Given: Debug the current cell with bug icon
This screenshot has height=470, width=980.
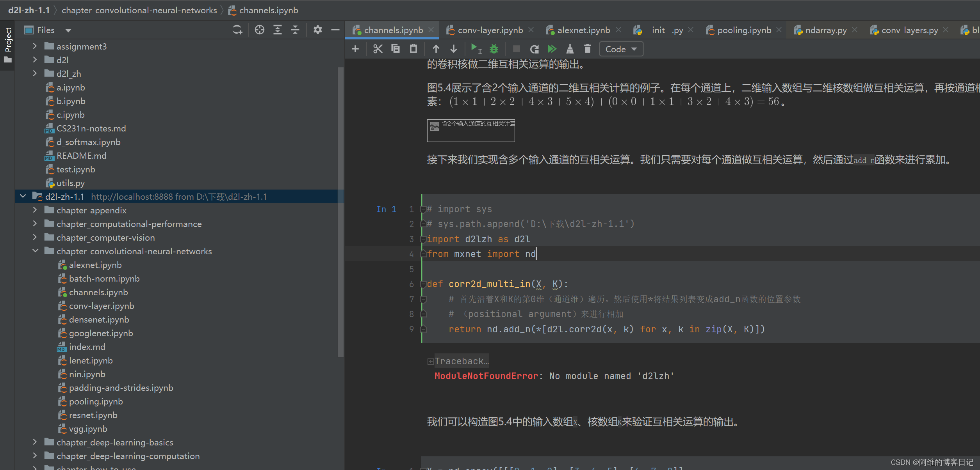Looking at the screenshot, I should [x=494, y=49].
